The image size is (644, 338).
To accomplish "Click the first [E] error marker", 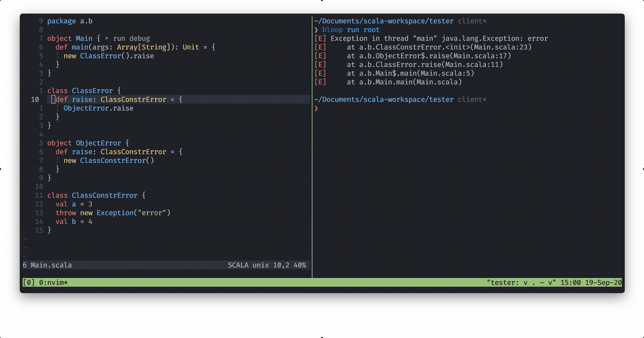I will click(320, 38).
